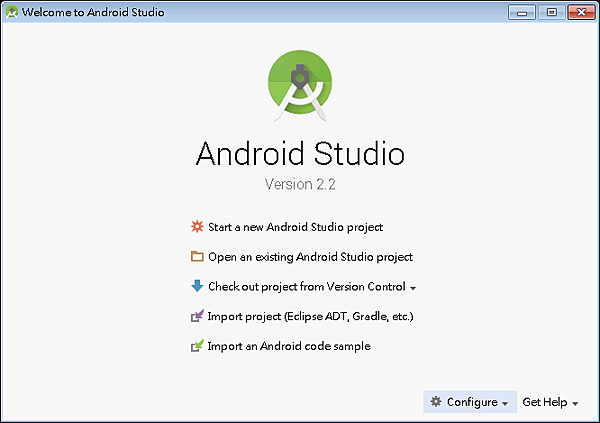Image resolution: width=600 pixels, height=423 pixels.
Task: Open the Configure dropdown menu
Action: pyautogui.click(x=470, y=402)
